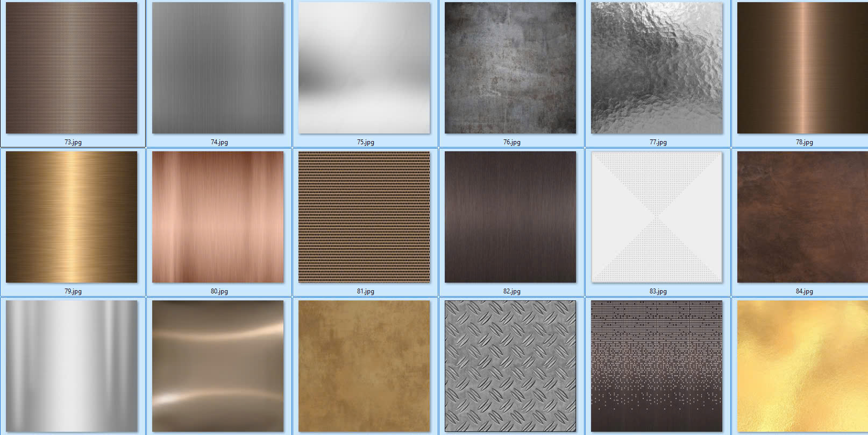Select the 78.jpg dark bronze brushed thumbnail
The width and height of the screenshot is (868, 435).
tap(802, 68)
